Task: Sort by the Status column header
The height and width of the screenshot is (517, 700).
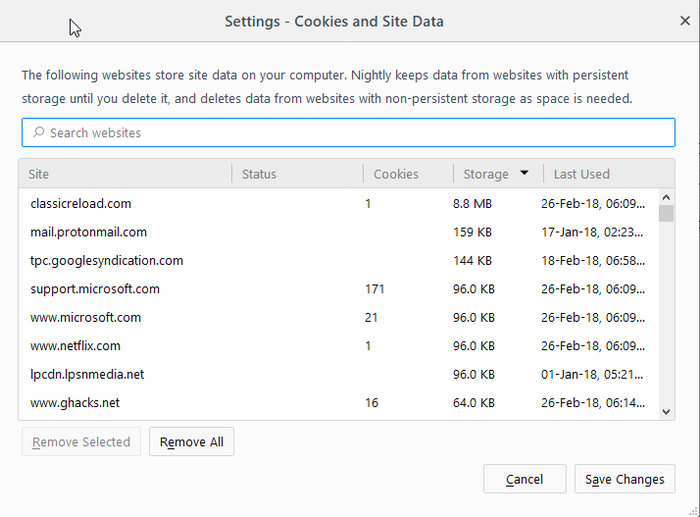Action: click(x=297, y=174)
